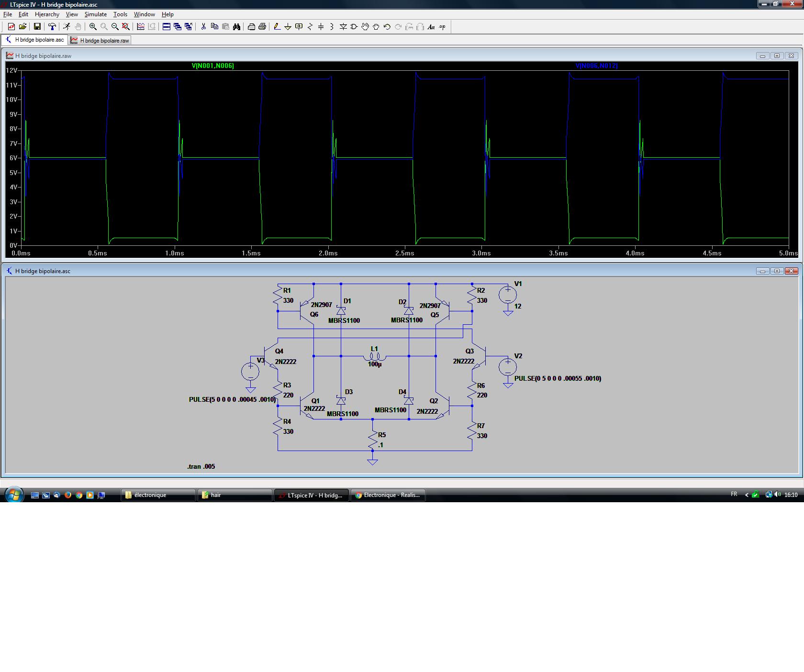This screenshot has width=804, height=672.
Task: Open the Windows Start menu
Action: [x=13, y=495]
